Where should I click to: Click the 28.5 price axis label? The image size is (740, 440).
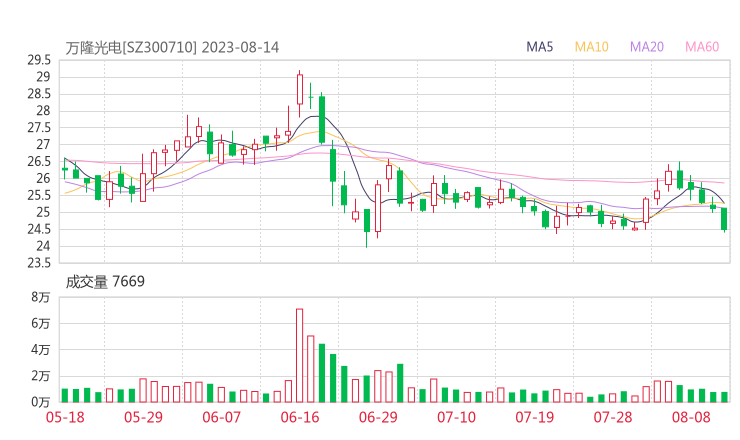point(39,94)
